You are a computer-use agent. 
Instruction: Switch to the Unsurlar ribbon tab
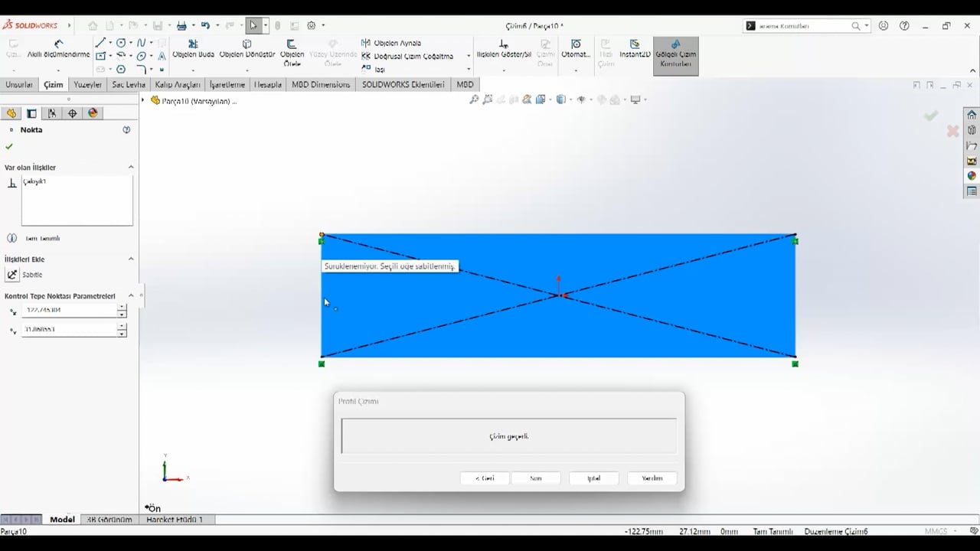point(19,84)
